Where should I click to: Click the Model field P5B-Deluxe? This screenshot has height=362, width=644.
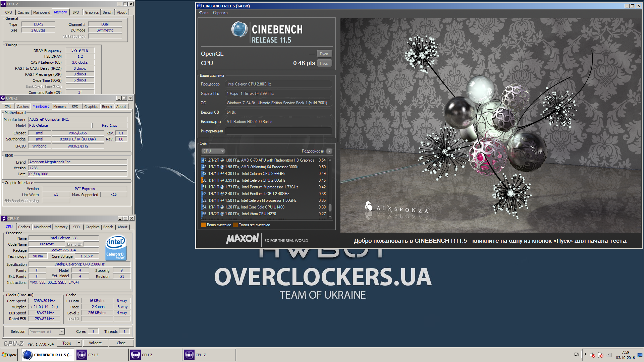pyautogui.click(x=60, y=125)
